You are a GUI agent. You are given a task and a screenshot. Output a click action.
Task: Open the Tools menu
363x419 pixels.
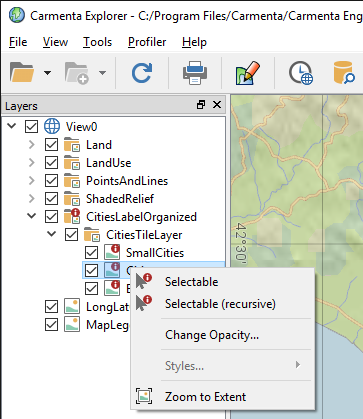tap(97, 42)
